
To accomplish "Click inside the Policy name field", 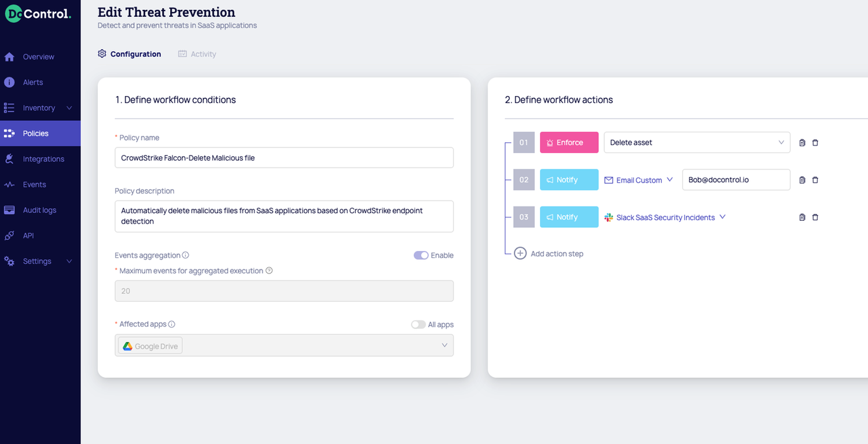I will pyautogui.click(x=284, y=157).
